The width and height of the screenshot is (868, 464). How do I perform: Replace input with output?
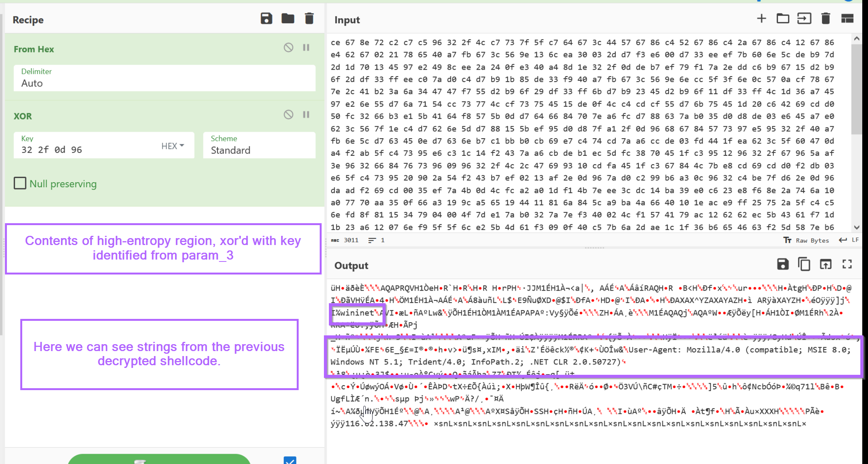pyautogui.click(x=825, y=264)
